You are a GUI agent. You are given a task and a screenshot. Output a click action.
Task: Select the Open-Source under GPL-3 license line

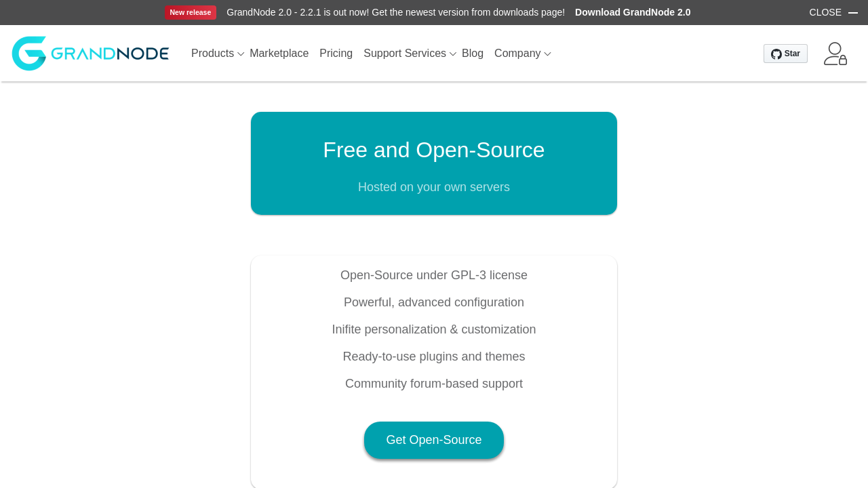point(434,275)
